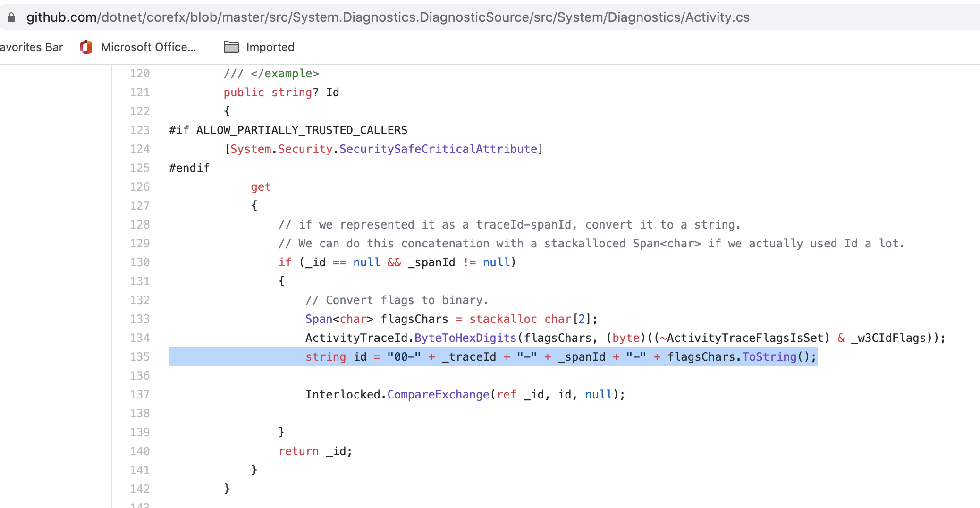
Task: Click the traceId-spanId comment on line 128
Action: pos(507,224)
